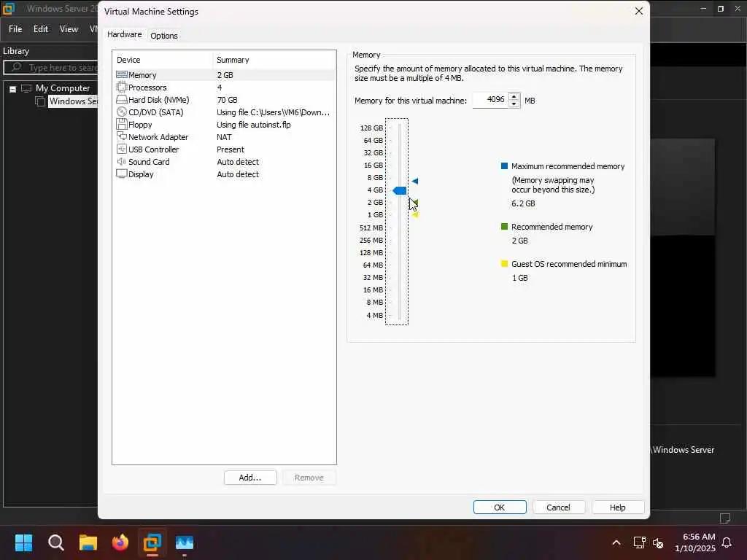The height and width of the screenshot is (560, 747).
Task: Click the memory size input field
Action: (490, 100)
